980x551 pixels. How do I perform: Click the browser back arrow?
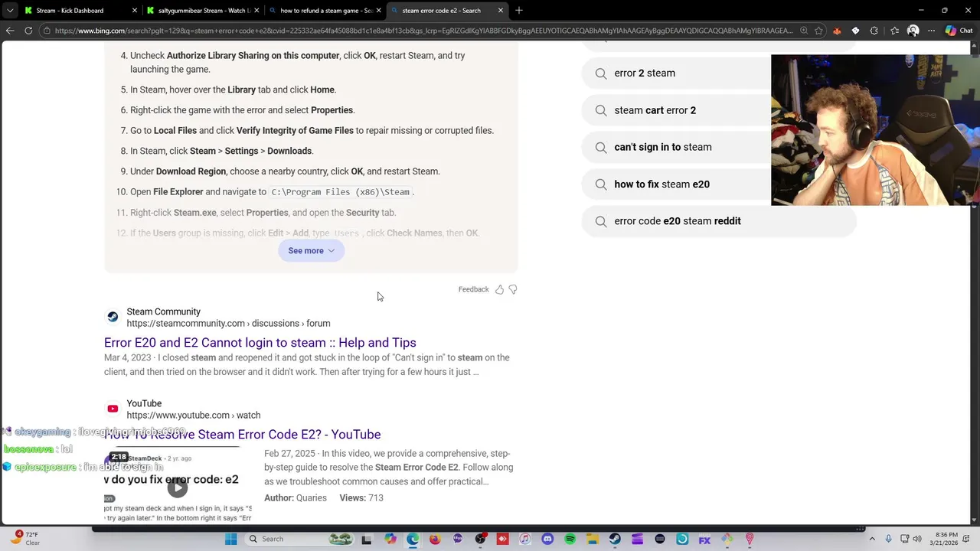coord(10,31)
